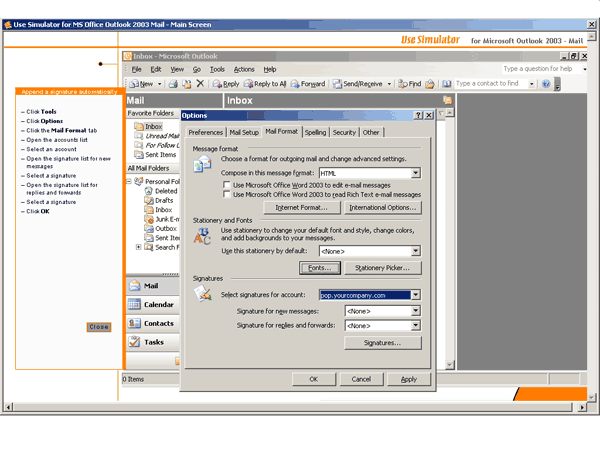
Task: Open the File menu
Action: point(137,70)
